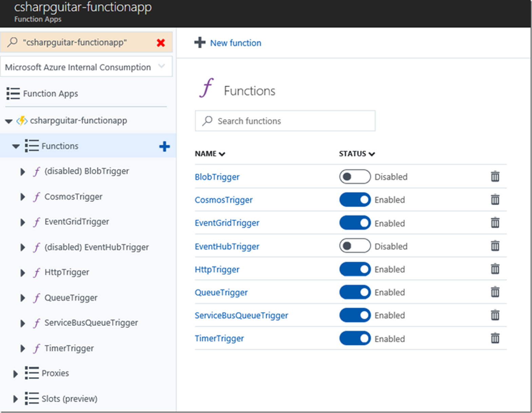
Task: Sort the list by STATUS column
Action: (357, 154)
